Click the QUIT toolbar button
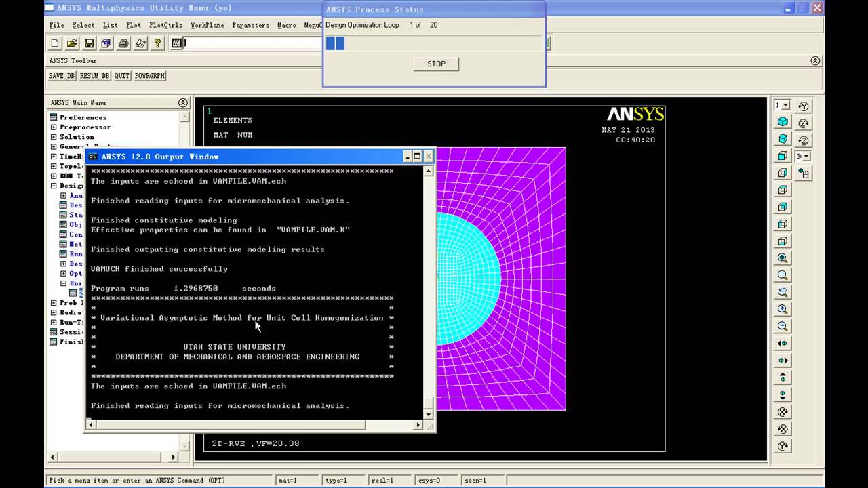This screenshot has height=488, width=868. (122, 76)
